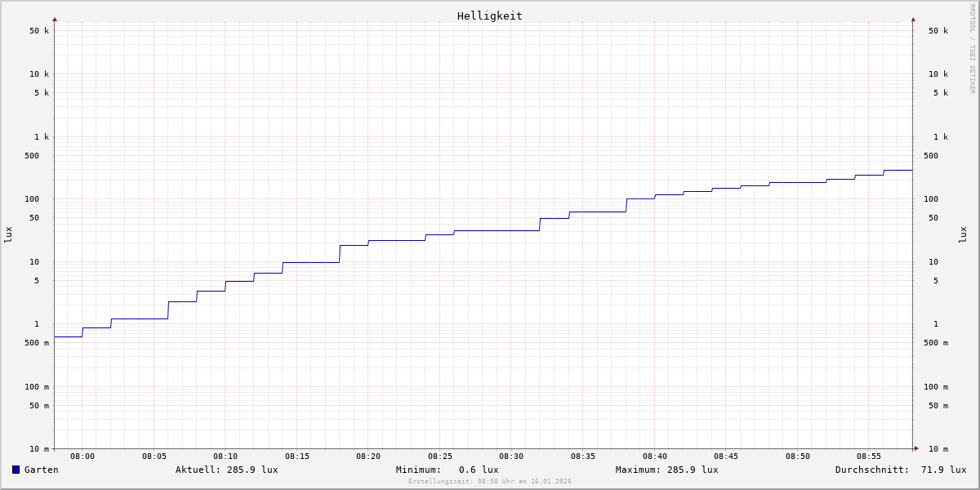The width and height of the screenshot is (980, 490).
Task: Click the 08:55 time axis tick label
Action: pyautogui.click(x=869, y=457)
